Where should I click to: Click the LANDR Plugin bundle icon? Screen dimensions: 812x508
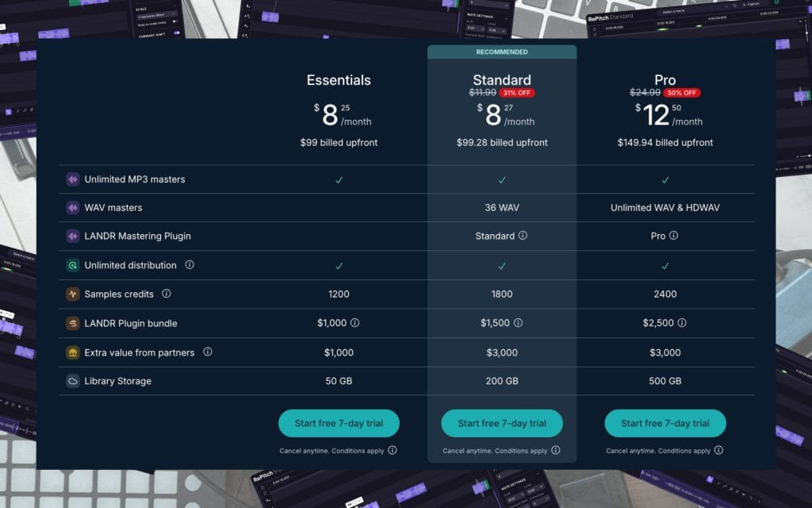73,324
